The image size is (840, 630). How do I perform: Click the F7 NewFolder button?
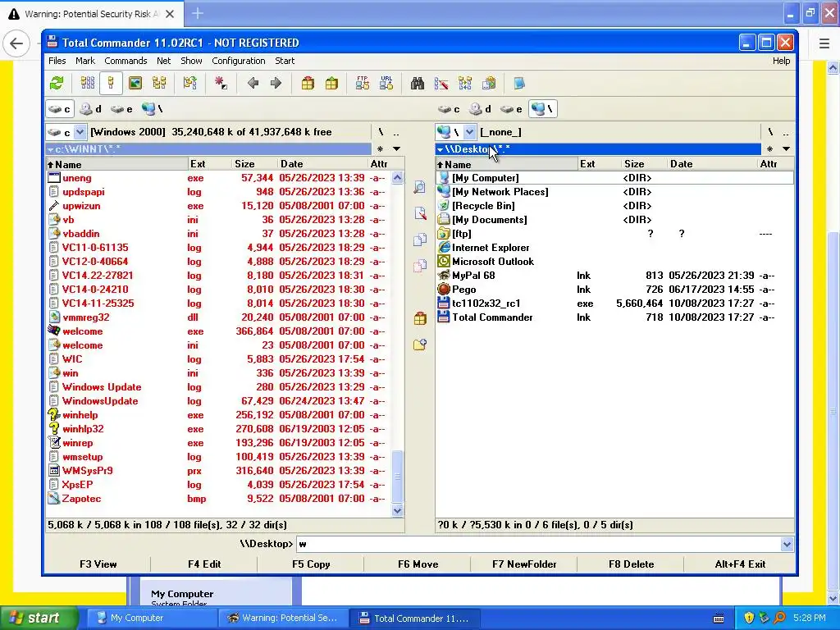(524, 564)
